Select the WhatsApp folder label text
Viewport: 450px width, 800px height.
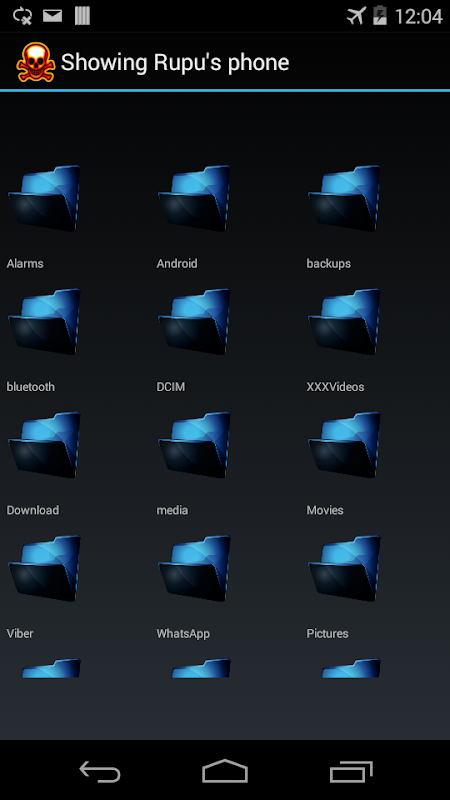point(183,634)
